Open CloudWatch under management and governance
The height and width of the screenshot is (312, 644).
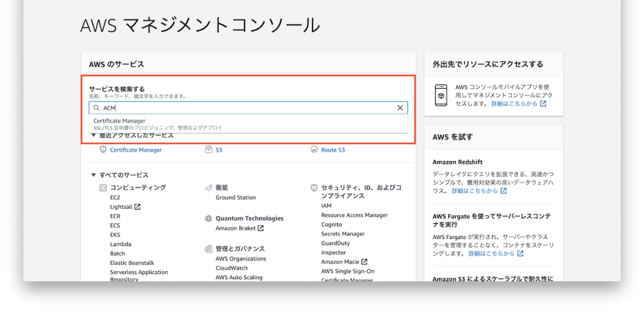pyautogui.click(x=231, y=268)
